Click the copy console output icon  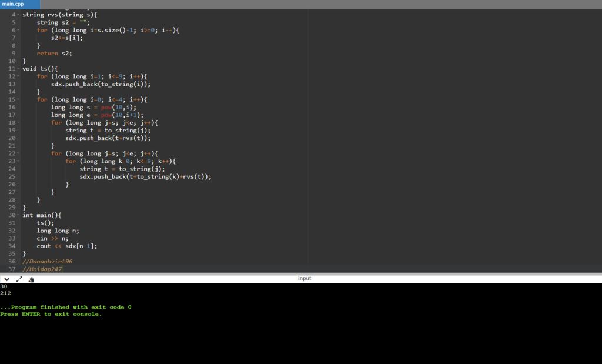pos(31,279)
